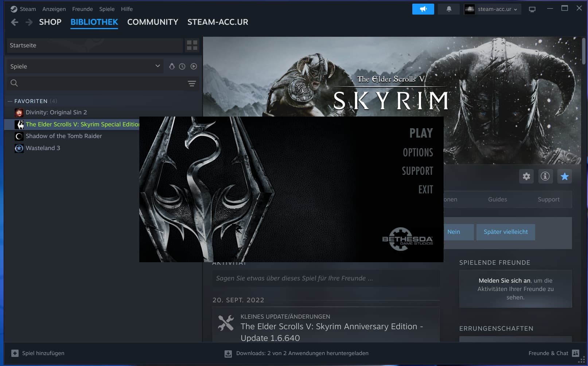Open Freunde & Chat
The width and height of the screenshot is (588, 366).
coord(553,353)
